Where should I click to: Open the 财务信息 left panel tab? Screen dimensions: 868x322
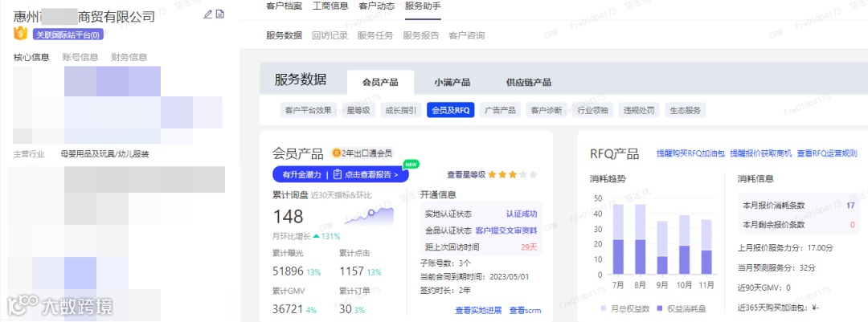(x=129, y=57)
